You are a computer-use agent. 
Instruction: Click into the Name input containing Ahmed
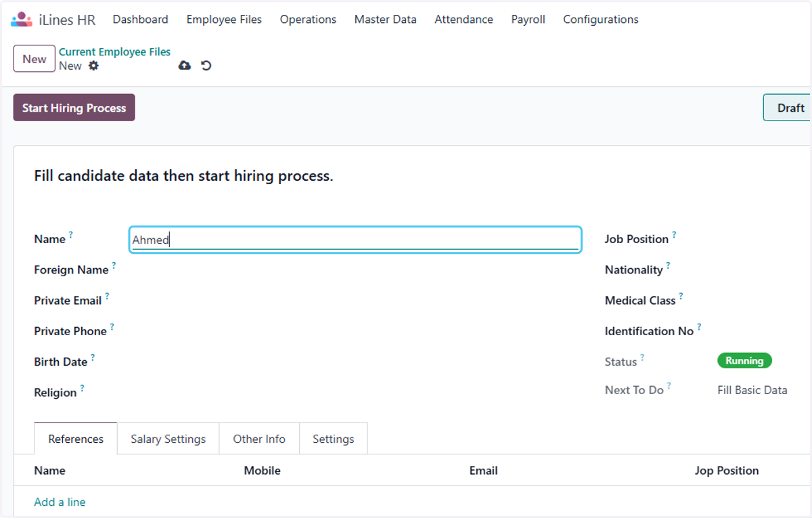click(x=355, y=240)
